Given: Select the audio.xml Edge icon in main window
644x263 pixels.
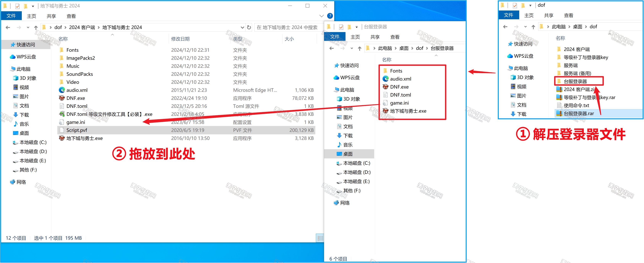Looking at the screenshot, I should coord(62,90).
